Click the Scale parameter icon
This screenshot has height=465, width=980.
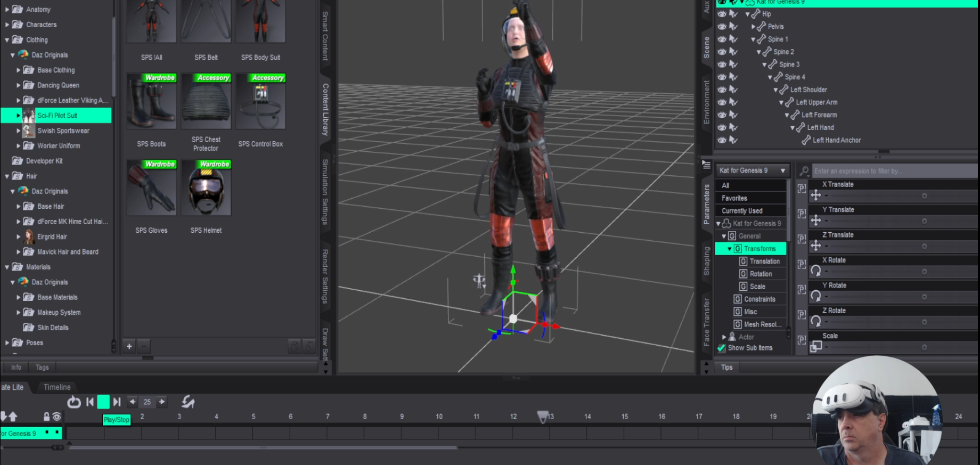[x=815, y=347]
